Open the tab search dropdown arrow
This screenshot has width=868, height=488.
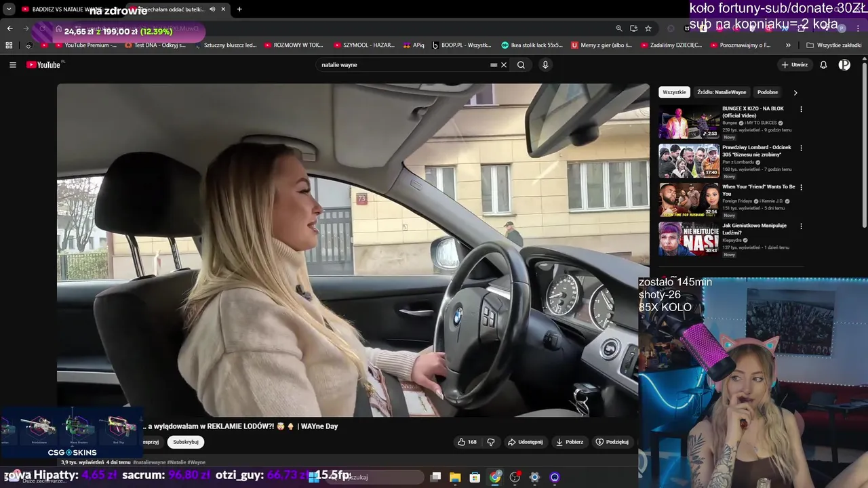pyautogui.click(x=9, y=9)
